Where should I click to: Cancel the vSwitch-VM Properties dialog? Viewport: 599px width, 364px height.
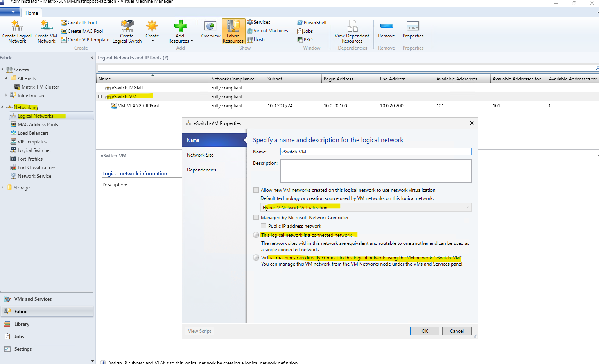pyautogui.click(x=457, y=331)
